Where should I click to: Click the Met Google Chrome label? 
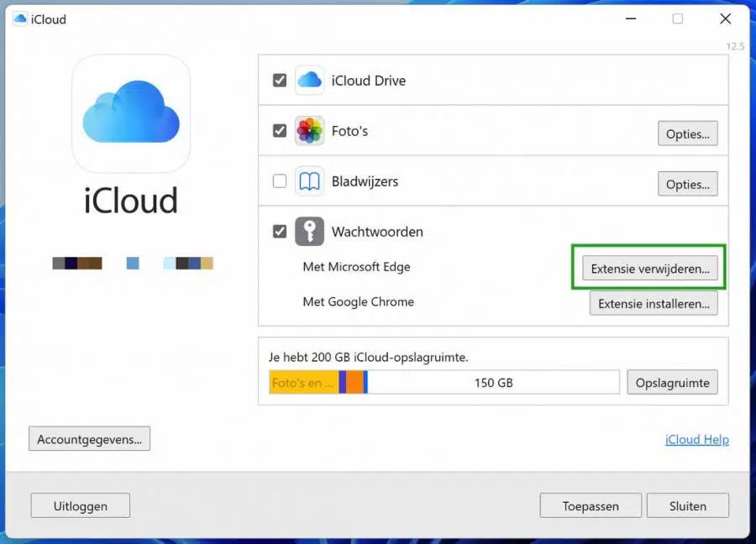tap(358, 301)
